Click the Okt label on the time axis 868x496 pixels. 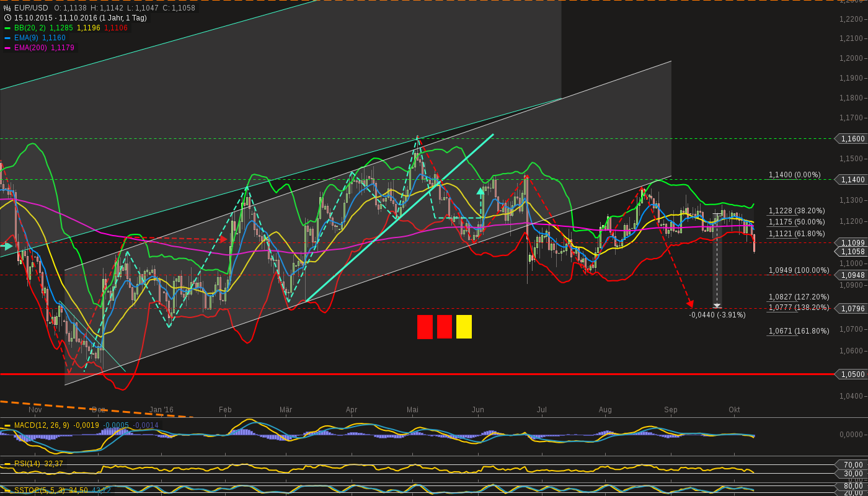click(x=734, y=410)
